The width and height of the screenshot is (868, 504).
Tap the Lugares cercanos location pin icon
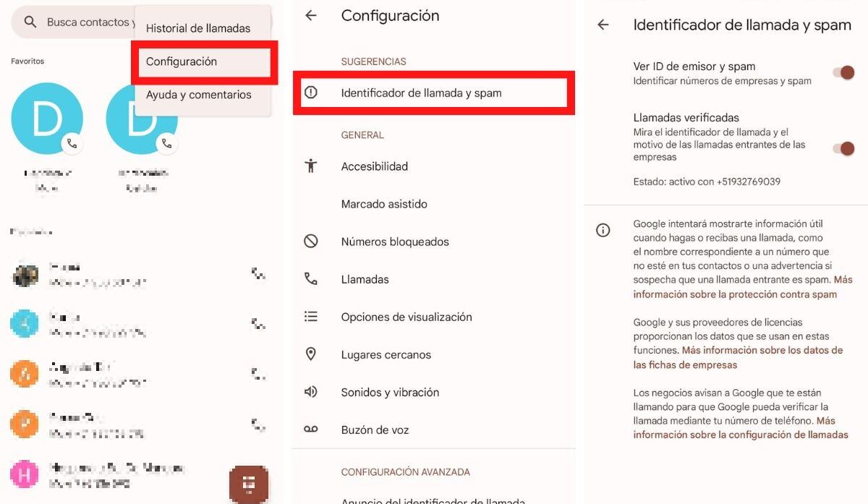coord(311,354)
